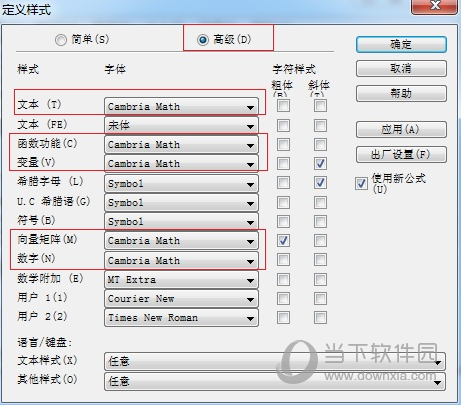
Task: Open 文本样式(X) language dropdown
Action: [x=275, y=361]
